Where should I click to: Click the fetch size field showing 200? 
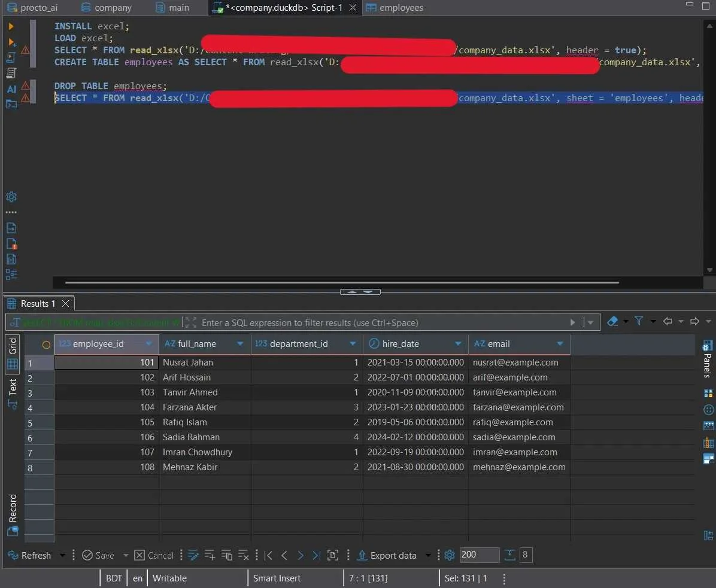click(x=479, y=555)
